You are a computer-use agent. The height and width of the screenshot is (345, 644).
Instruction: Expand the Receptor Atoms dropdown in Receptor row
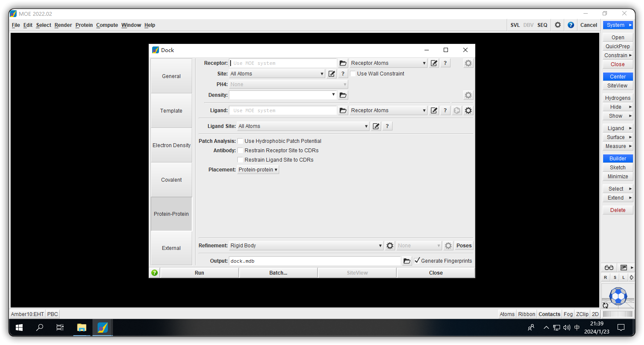coord(388,63)
